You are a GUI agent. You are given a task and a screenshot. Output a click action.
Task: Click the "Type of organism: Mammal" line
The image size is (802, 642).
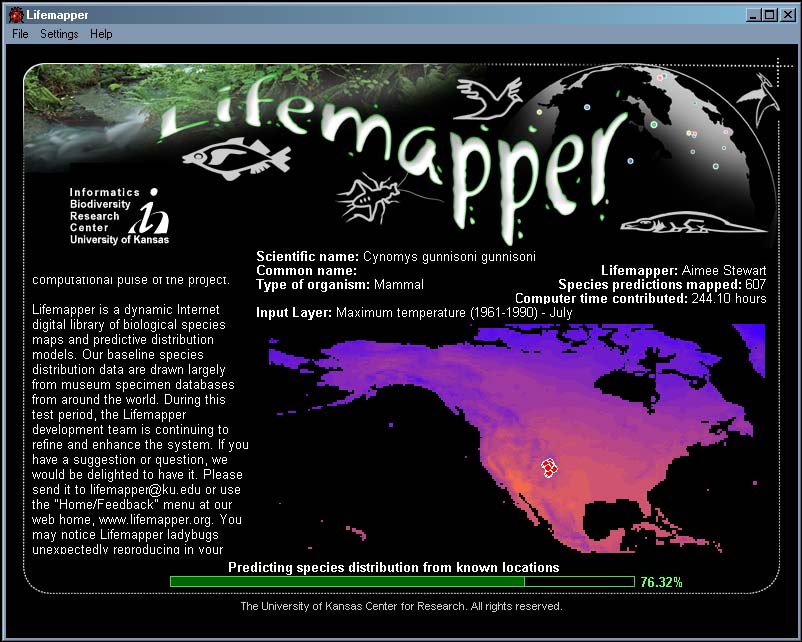click(x=340, y=284)
